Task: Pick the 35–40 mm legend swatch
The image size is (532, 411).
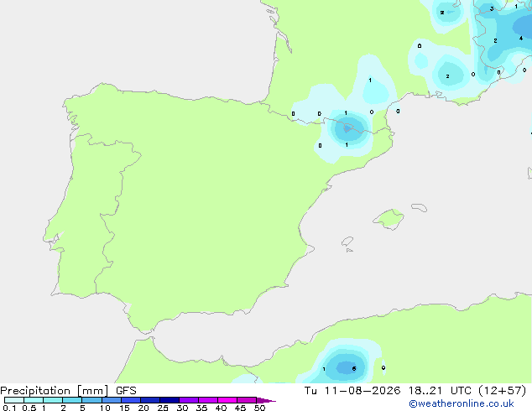Action: point(208,400)
